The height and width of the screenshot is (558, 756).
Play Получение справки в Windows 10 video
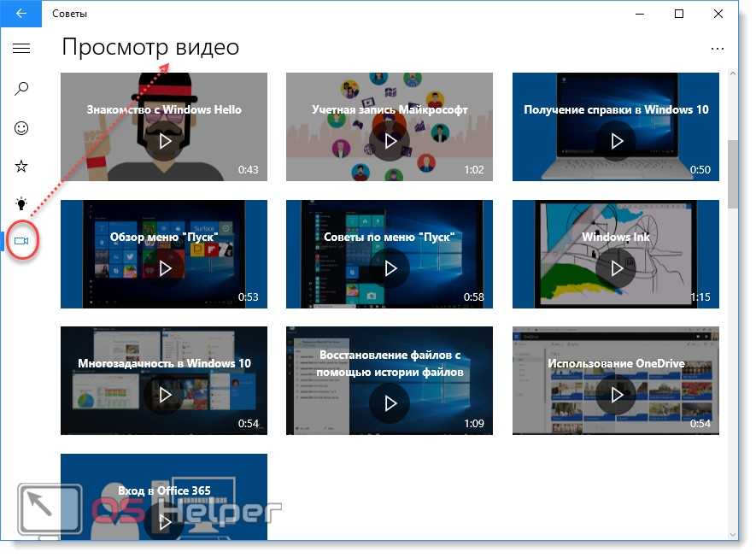click(x=616, y=141)
